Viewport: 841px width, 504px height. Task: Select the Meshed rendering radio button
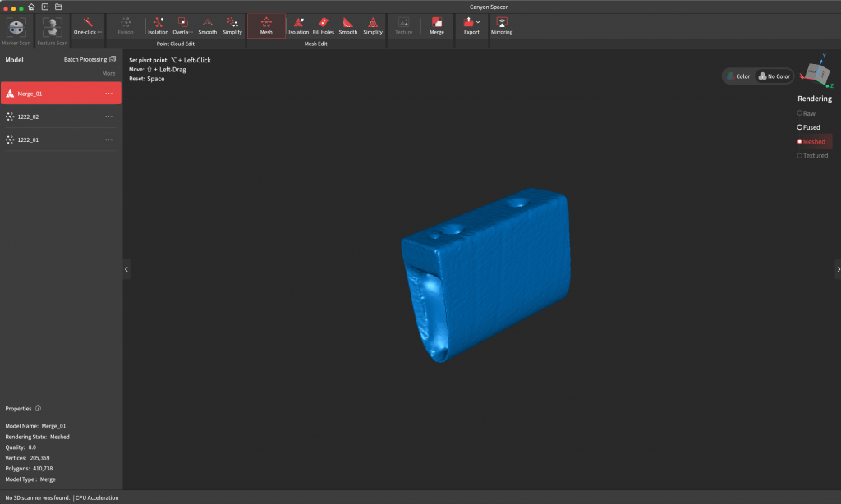pyautogui.click(x=813, y=141)
